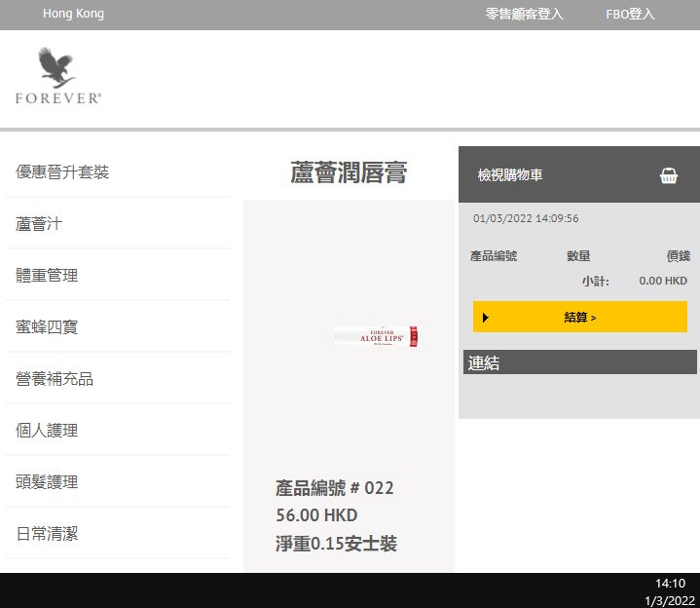The width and height of the screenshot is (700, 608).
Task: Click the arrow on the 結算 button
Action: (x=486, y=318)
